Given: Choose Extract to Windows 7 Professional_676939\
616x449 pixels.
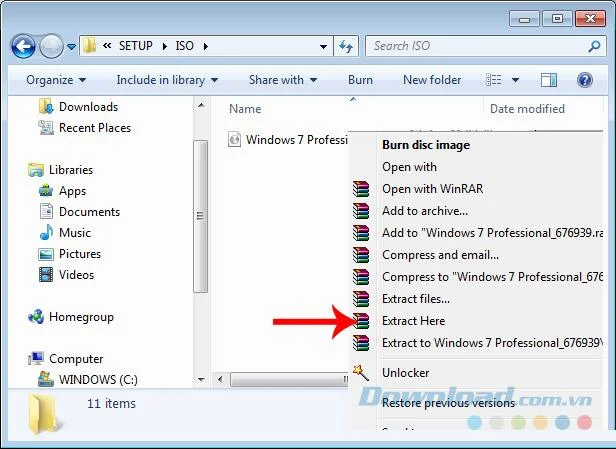Looking at the screenshot, I should [x=492, y=343].
